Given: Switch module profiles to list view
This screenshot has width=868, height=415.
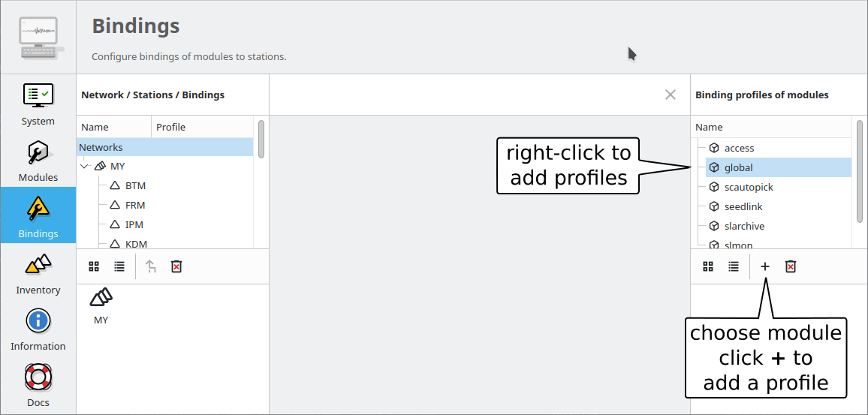Looking at the screenshot, I should point(734,266).
